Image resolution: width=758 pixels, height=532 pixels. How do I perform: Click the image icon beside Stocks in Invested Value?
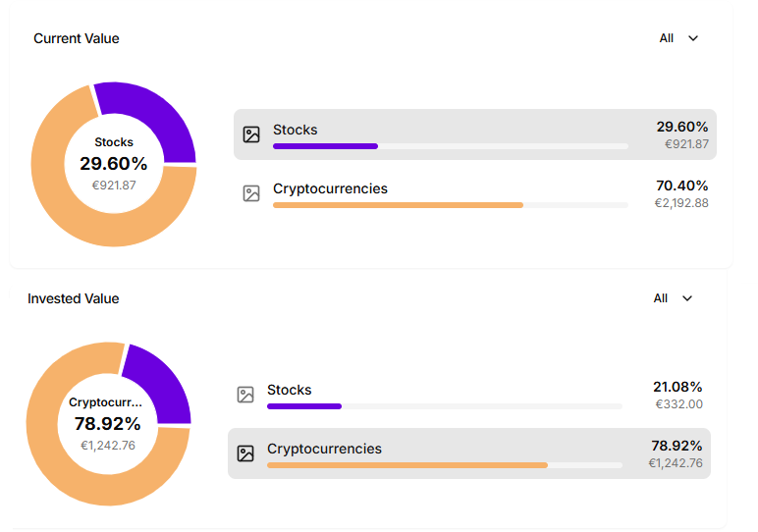[x=245, y=395]
